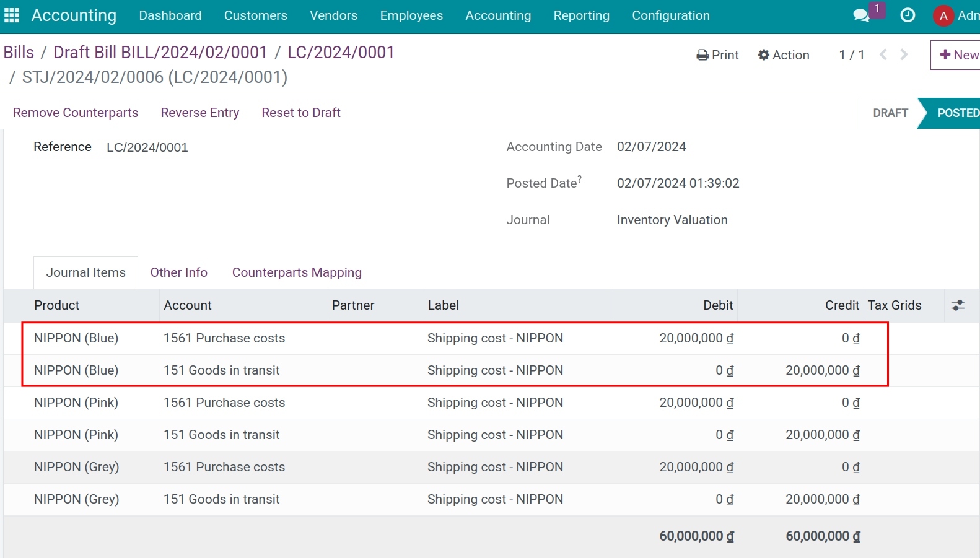Click the record pager 1 / 1

coord(852,55)
